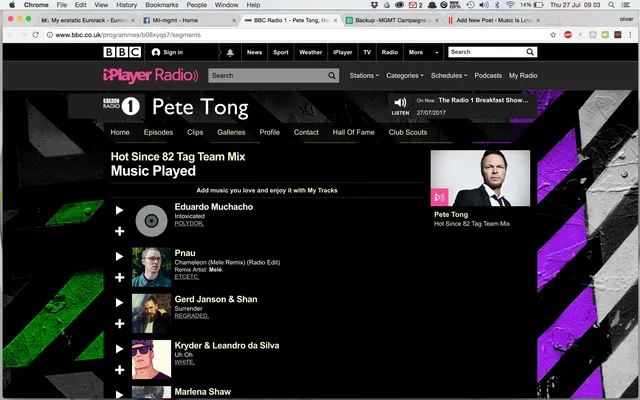Click BBC Sign in
This screenshot has width=640, height=400.
pyautogui.click(x=167, y=52)
